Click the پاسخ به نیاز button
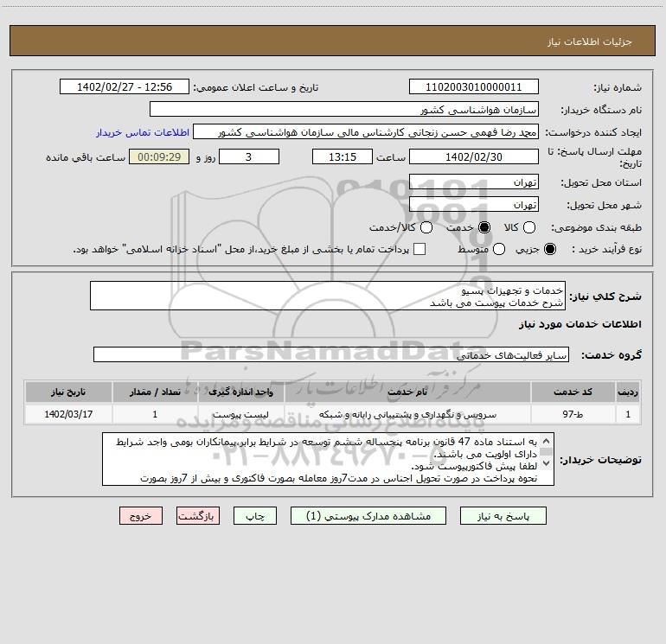This screenshot has width=666, height=644. coord(503,516)
